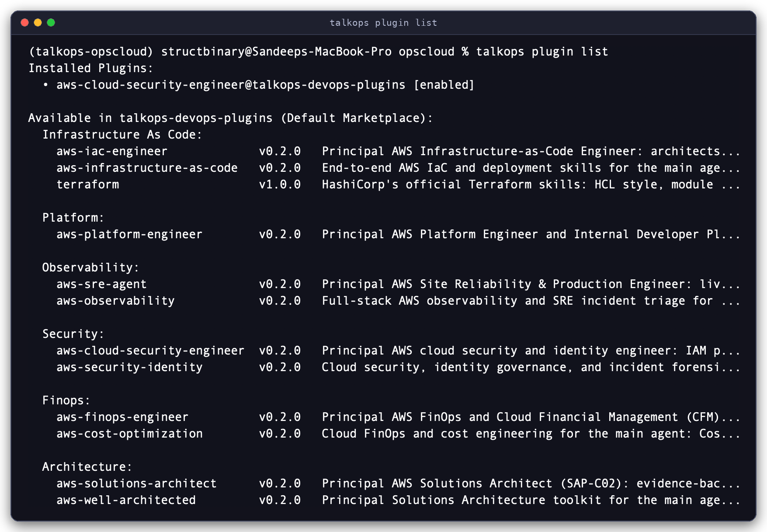Click the v0.2.0 version of aws-well-architected
767x532 pixels.
pyautogui.click(x=280, y=500)
